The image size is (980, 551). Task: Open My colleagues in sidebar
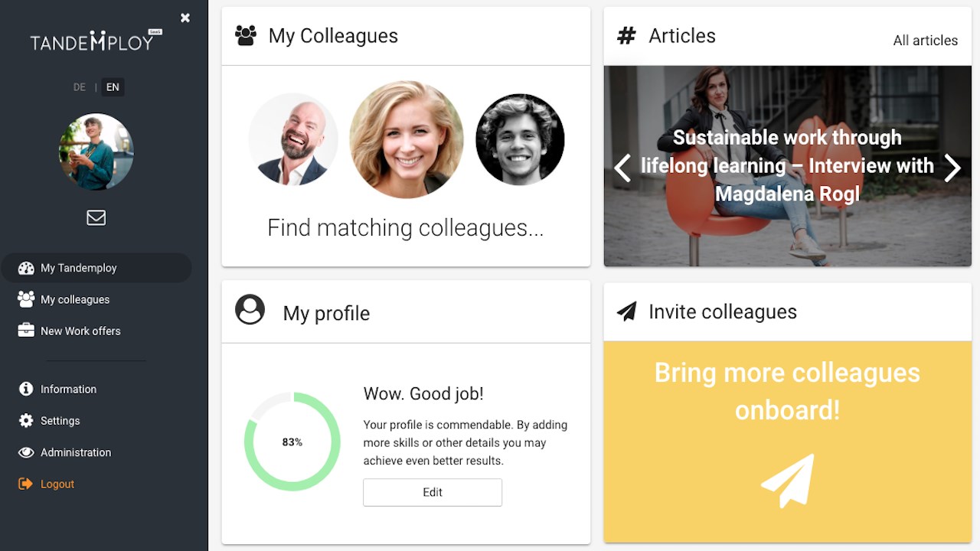[75, 299]
